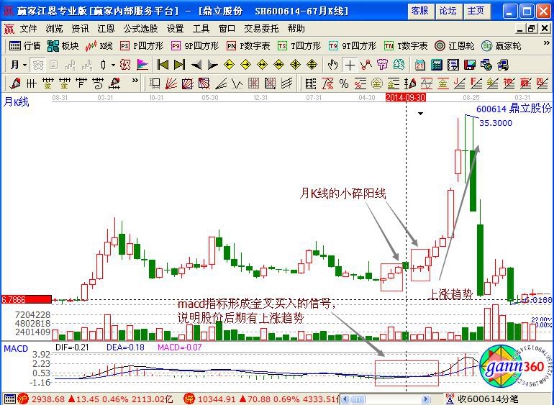Open the 公式选股 menu

(140, 29)
